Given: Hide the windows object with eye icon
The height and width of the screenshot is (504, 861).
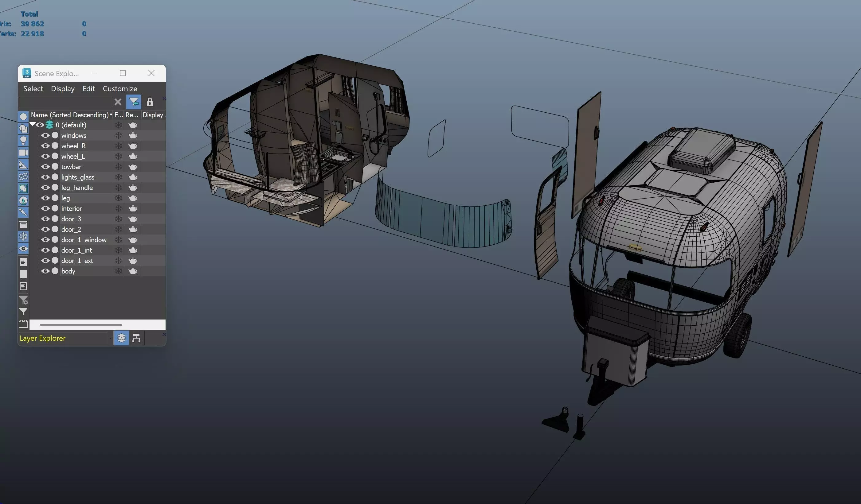Looking at the screenshot, I should pyautogui.click(x=45, y=136).
